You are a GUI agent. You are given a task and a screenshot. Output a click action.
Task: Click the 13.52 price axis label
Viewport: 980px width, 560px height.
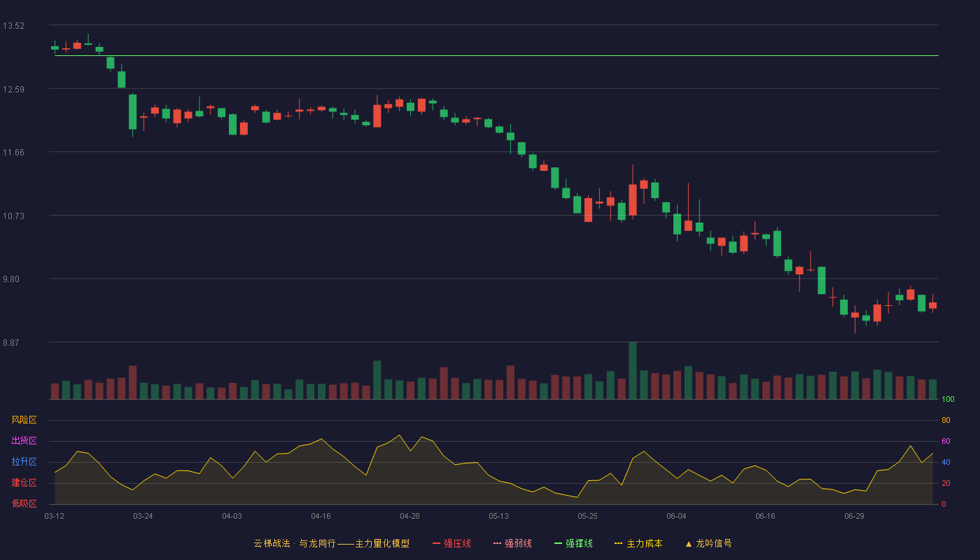tap(13, 26)
